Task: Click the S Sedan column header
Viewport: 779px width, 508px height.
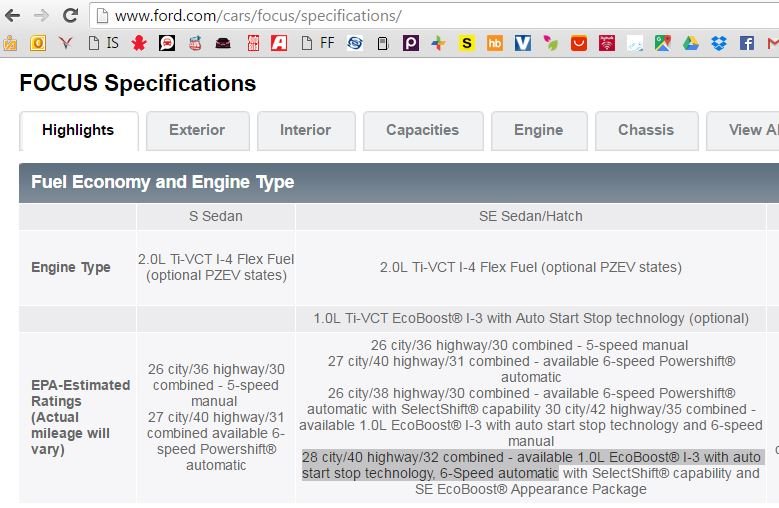Action: pos(216,217)
